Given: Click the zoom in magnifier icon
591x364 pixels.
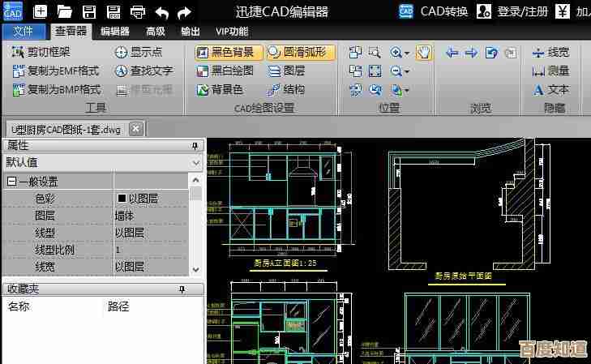Looking at the screenshot, I should [x=396, y=52].
